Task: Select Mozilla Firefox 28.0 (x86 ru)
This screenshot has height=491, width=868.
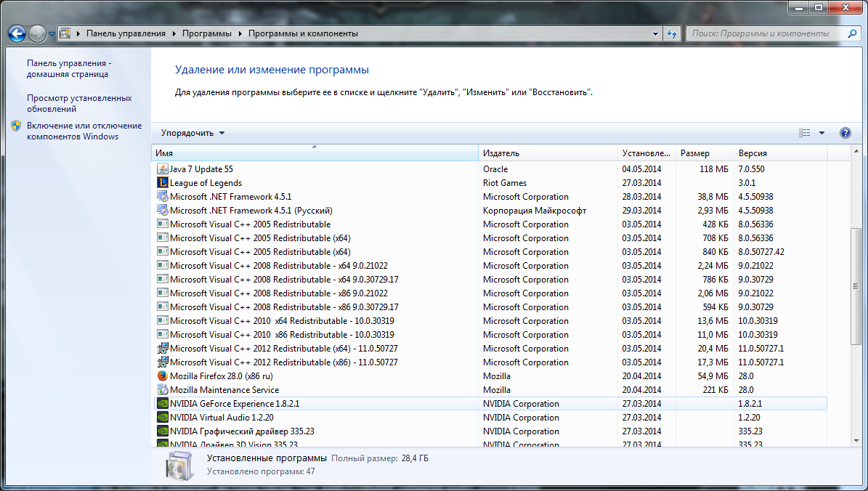Action: (490, 376)
